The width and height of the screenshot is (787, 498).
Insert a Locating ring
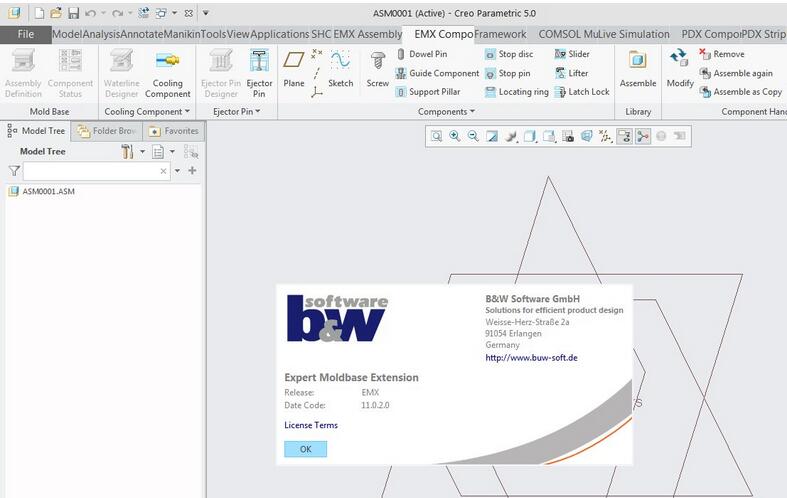pos(516,92)
